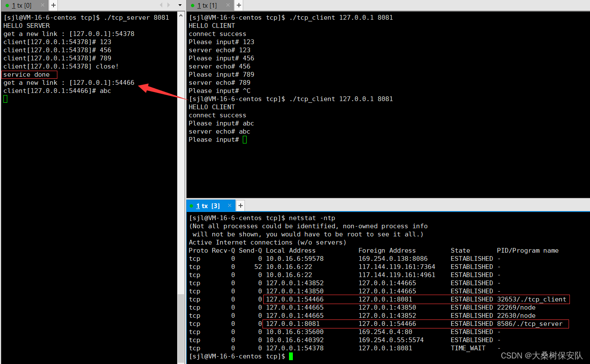The height and width of the screenshot is (364, 590).
Task: Close the tx [0] tab
Action: click(x=42, y=5)
